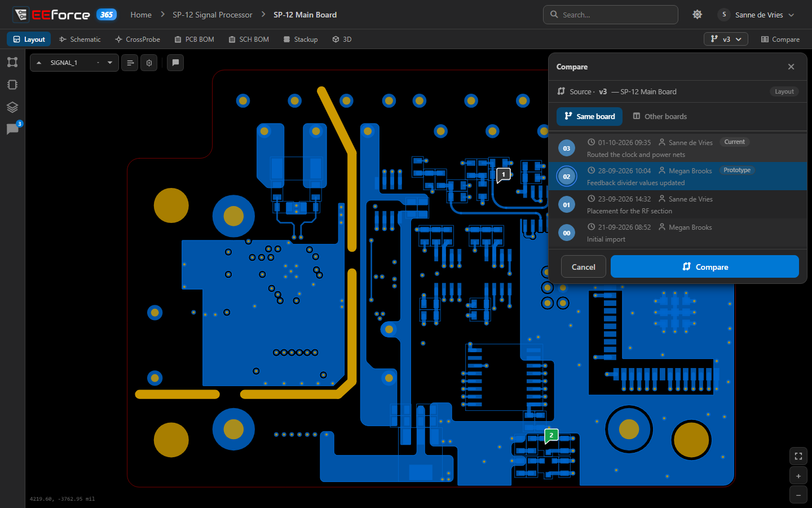Toggle the comment bubble toolbar button
812x508 pixels.
[x=175, y=63]
